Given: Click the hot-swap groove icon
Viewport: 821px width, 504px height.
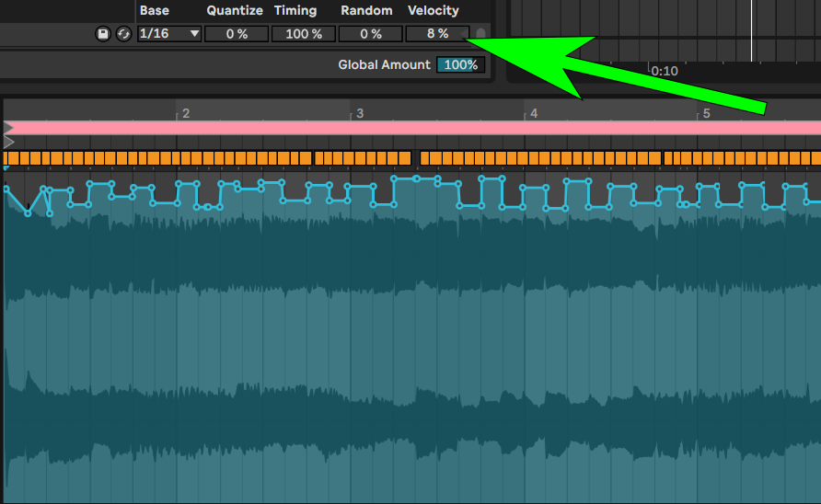Looking at the screenshot, I should coord(123,34).
